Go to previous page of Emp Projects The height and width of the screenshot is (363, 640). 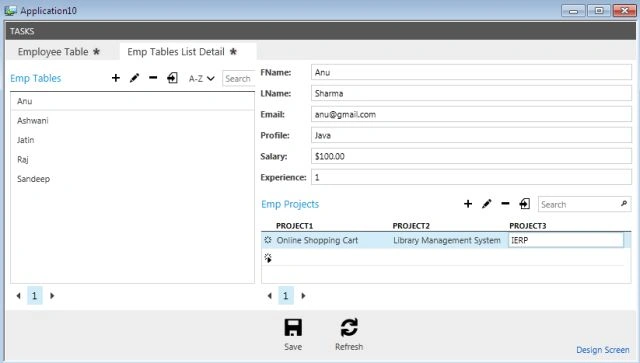click(x=269, y=296)
